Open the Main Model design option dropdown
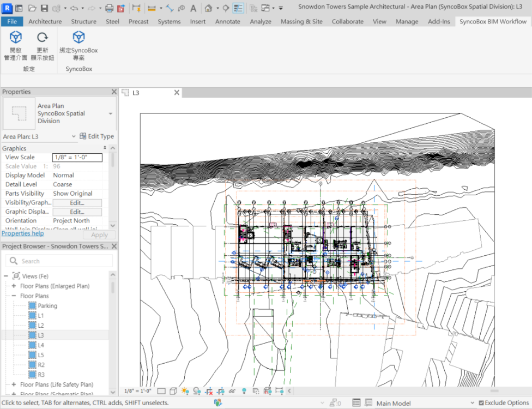Screen dimensions: 532x409 472,403
